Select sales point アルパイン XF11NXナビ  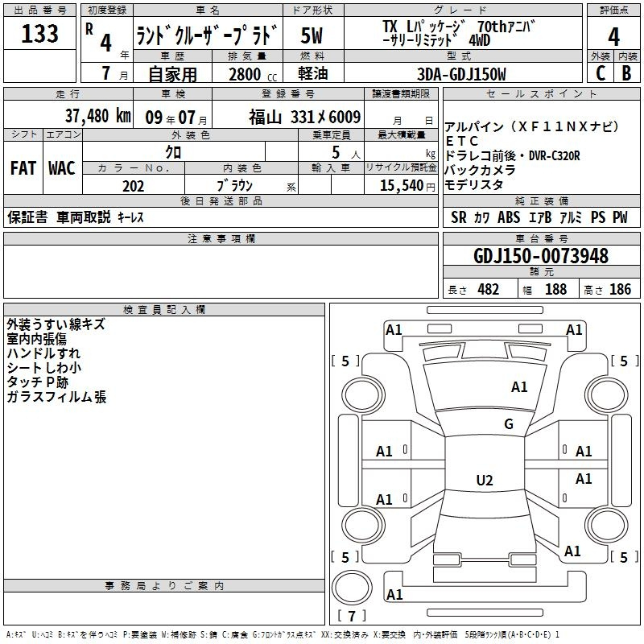pos(531,126)
